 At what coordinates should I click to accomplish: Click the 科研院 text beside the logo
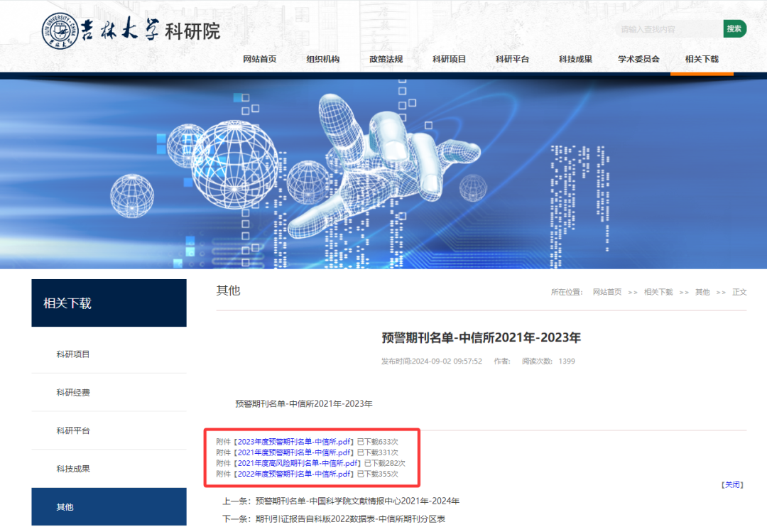pyautogui.click(x=192, y=32)
